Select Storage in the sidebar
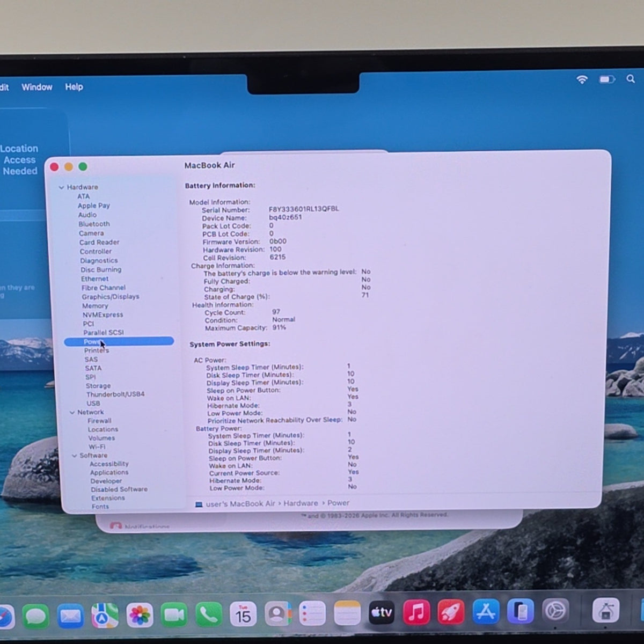The width and height of the screenshot is (644, 644). [98, 386]
